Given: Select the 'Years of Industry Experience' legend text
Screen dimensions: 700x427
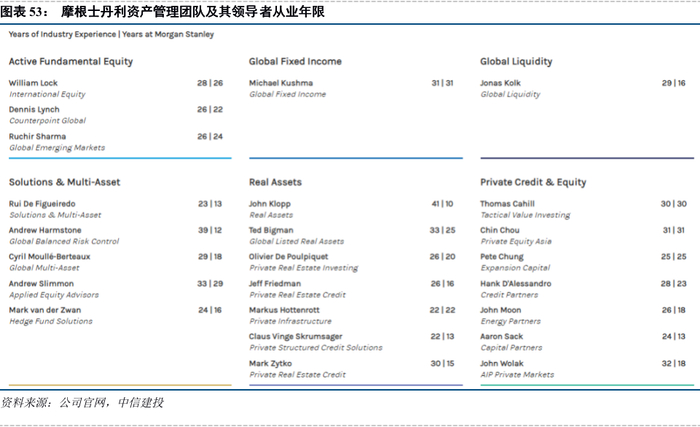Looking at the screenshot, I should [62, 34].
